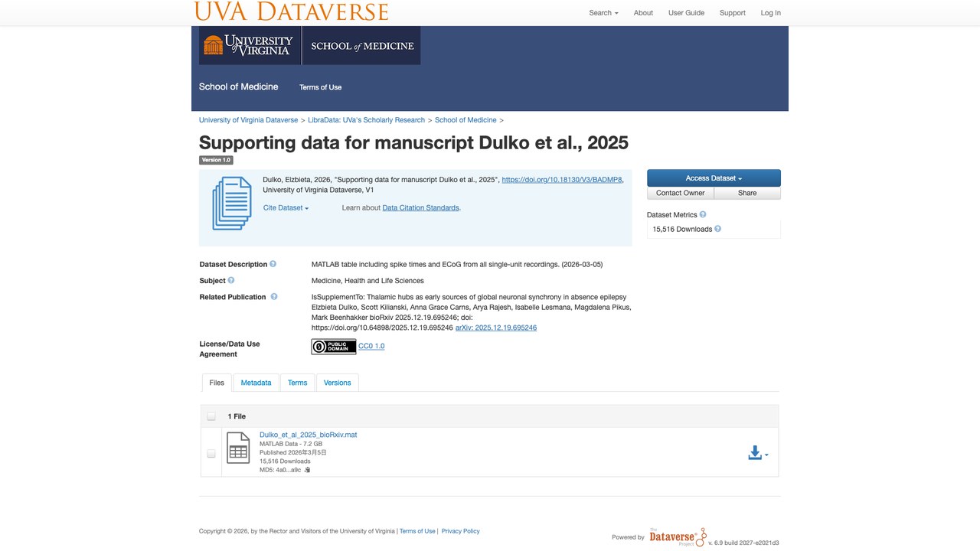The height and width of the screenshot is (551, 980).
Task: Open the Versions tab
Action: click(x=337, y=383)
